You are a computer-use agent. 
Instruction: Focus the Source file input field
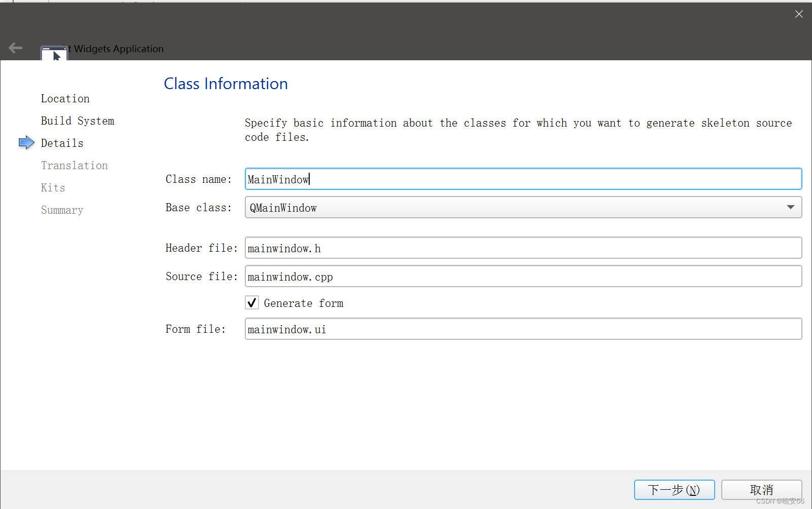(523, 276)
